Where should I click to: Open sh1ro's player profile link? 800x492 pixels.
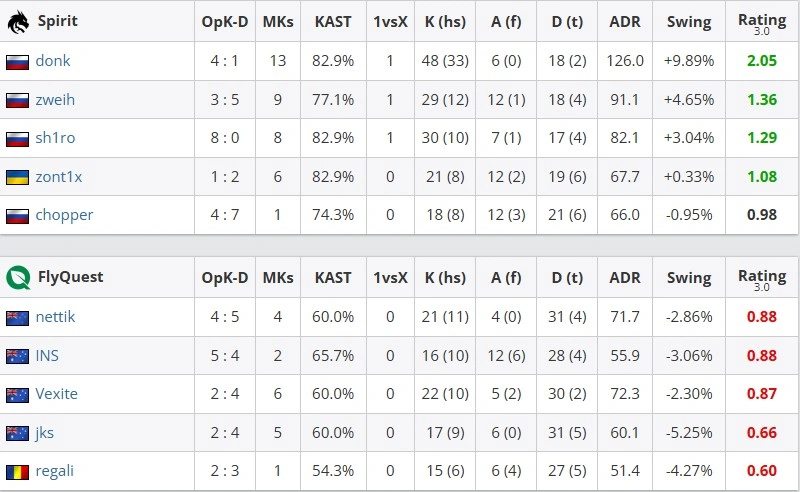tap(55, 138)
